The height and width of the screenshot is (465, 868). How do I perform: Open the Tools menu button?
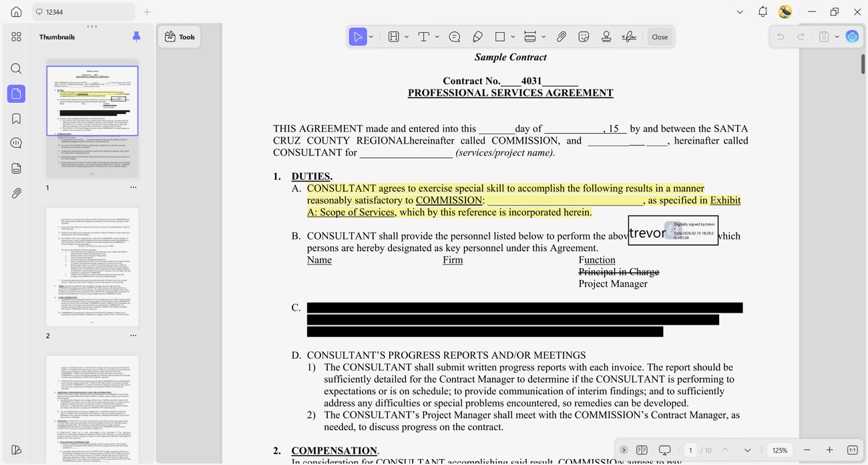coord(180,37)
